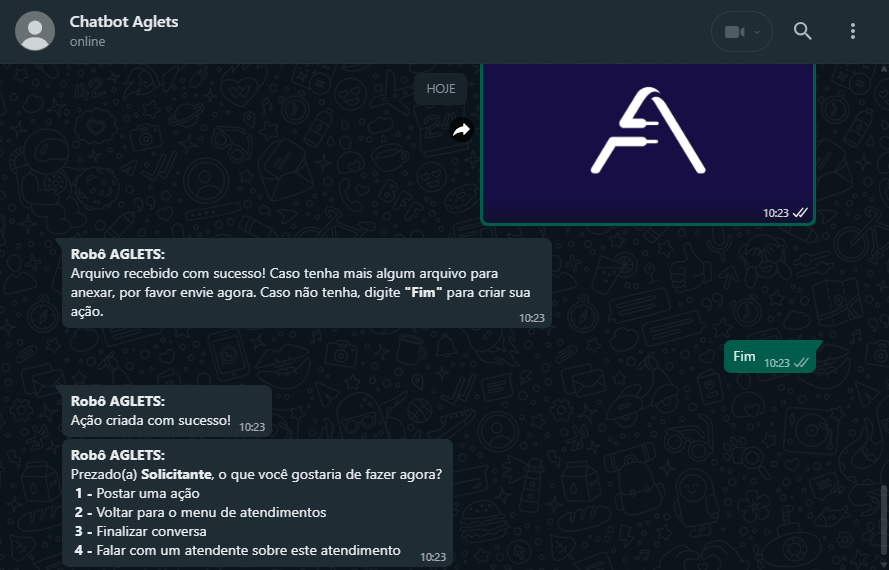Click the "Arquivo recebido com sucesso!" message
The image size is (889, 570).
point(307,283)
